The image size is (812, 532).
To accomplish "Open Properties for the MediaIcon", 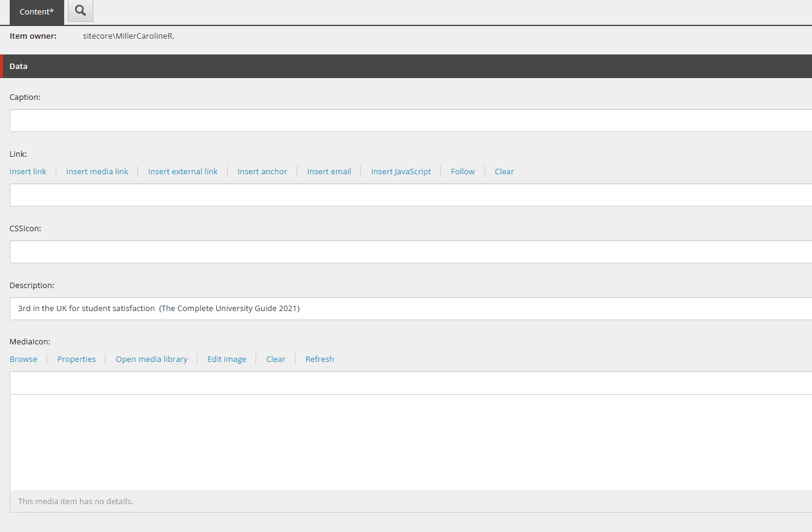I will point(76,359).
